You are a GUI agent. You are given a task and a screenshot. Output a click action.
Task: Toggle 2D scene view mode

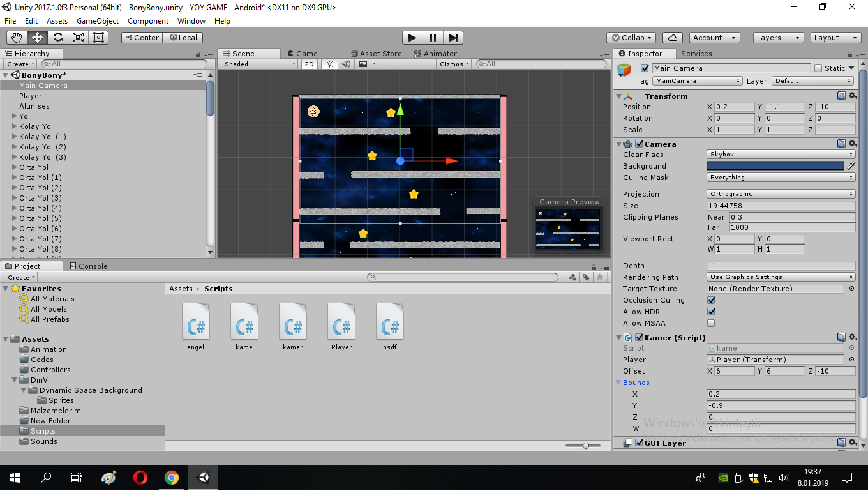tap(309, 64)
